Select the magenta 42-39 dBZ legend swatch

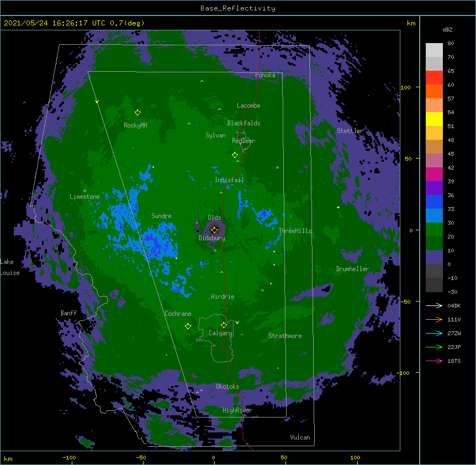pos(434,174)
